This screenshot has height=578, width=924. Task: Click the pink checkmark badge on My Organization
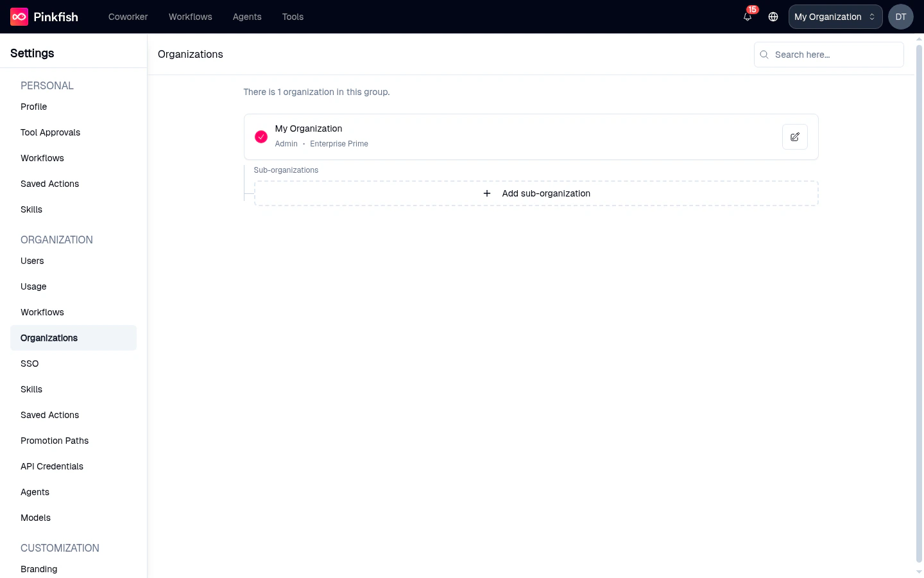tap(261, 137)
